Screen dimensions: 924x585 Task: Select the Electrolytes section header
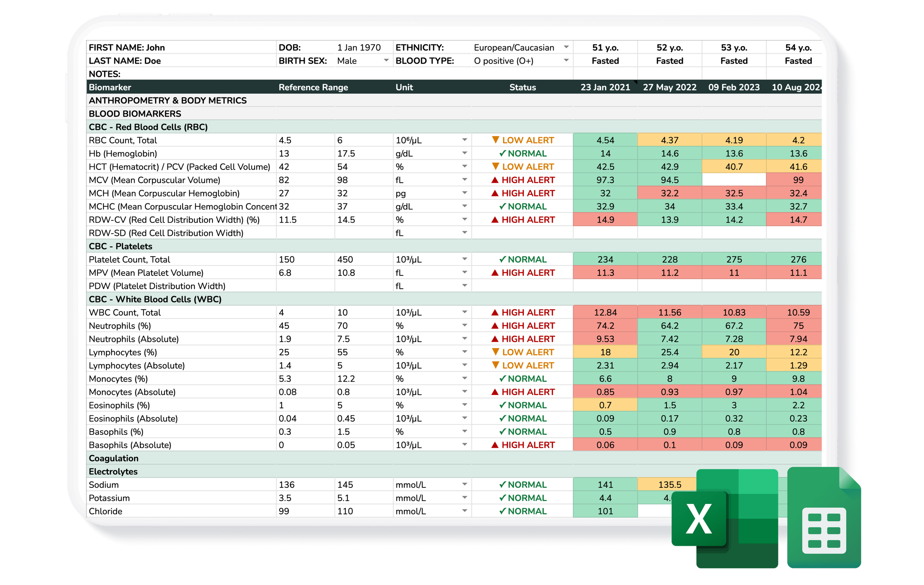click(454, 471)
